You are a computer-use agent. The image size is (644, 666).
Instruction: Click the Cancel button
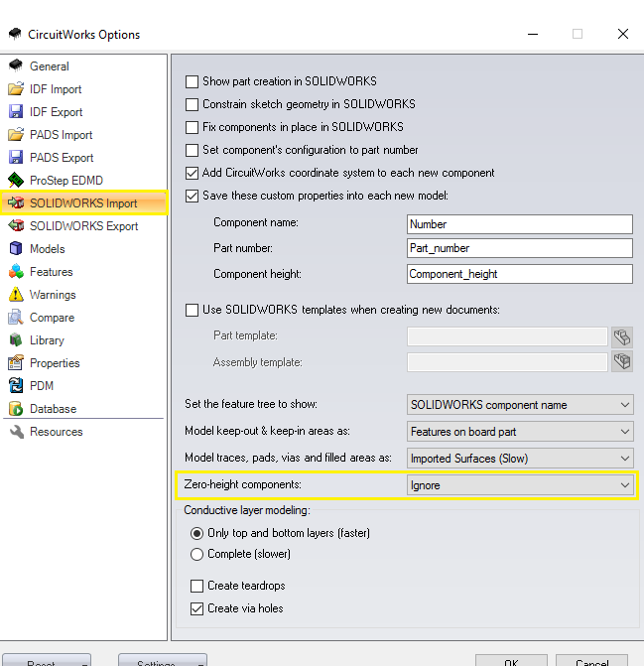point(591,660)
